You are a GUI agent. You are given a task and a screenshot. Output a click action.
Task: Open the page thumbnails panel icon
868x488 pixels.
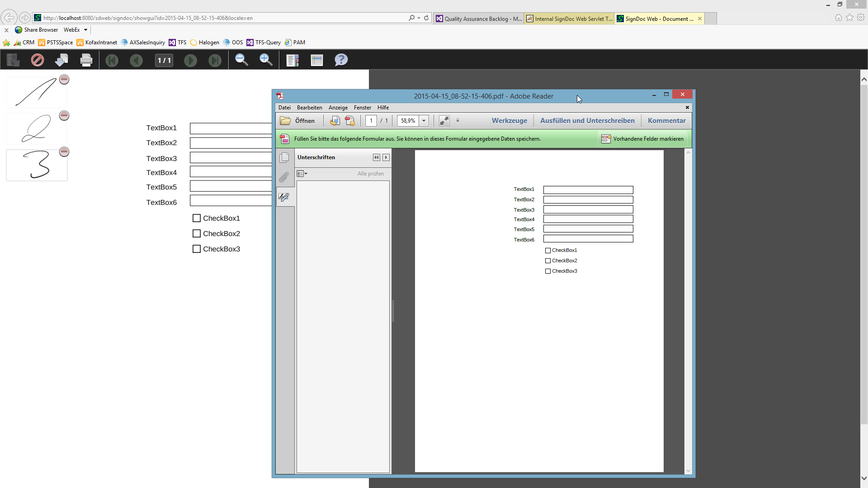point(284,158)
